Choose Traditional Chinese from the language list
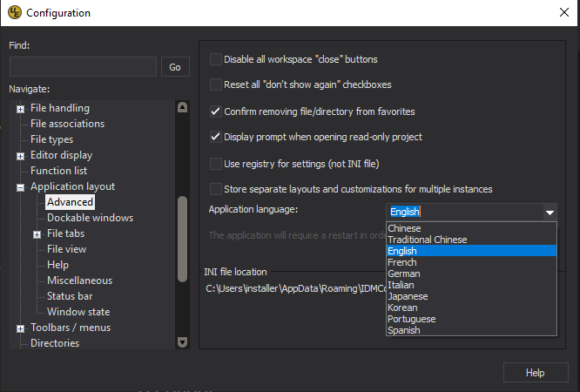 [x=471, y=240]
